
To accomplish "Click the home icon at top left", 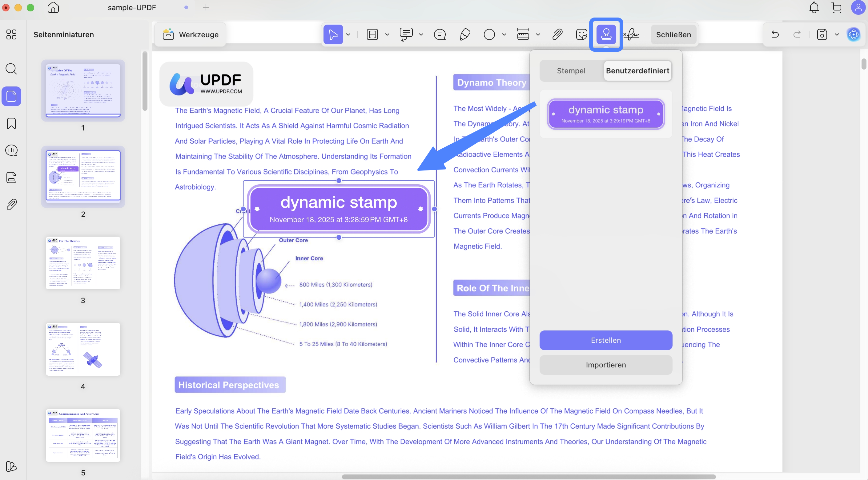I will [53, 8].
